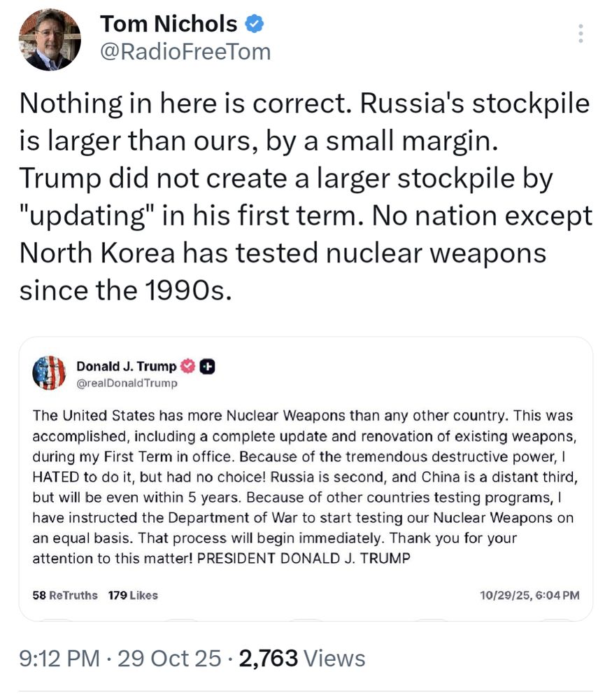View the 179 Likes count
This screenshot has width=612, height=700.
coord(133,596)
